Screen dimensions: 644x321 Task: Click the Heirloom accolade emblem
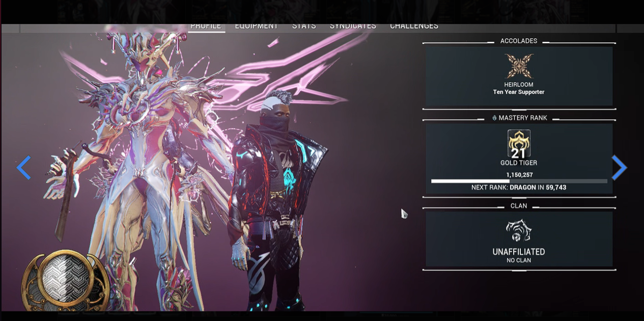point(519,66)
